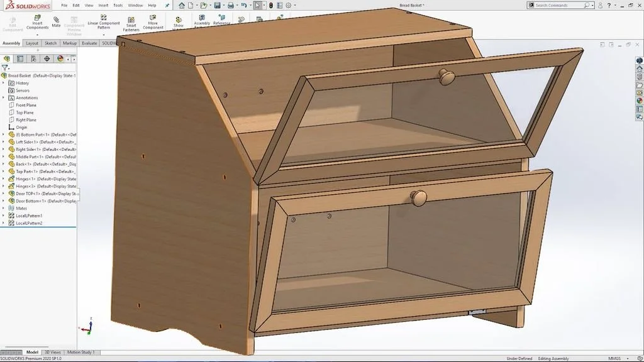Open the Reference geometry tool
644x362 pixels.
[221, 19]
